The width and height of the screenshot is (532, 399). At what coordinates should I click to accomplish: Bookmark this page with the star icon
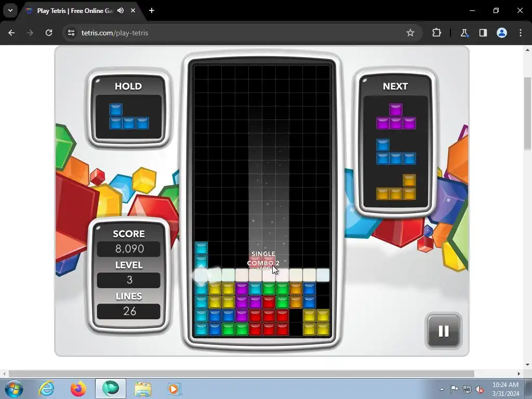[410, 33]
